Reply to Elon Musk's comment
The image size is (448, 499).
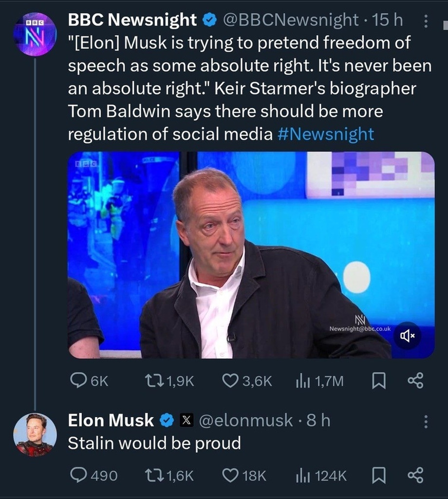(x=79, y=475)
